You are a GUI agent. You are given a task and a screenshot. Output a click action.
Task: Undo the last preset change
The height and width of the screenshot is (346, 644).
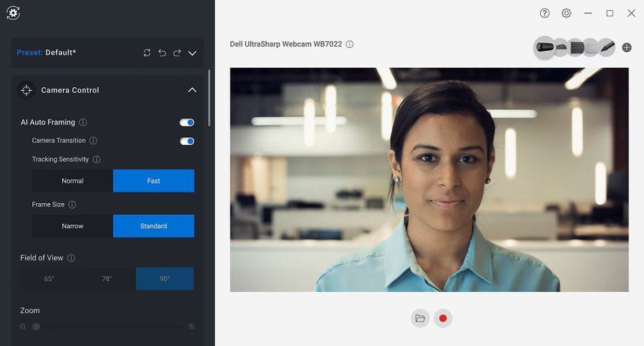(x=162, y=53)
